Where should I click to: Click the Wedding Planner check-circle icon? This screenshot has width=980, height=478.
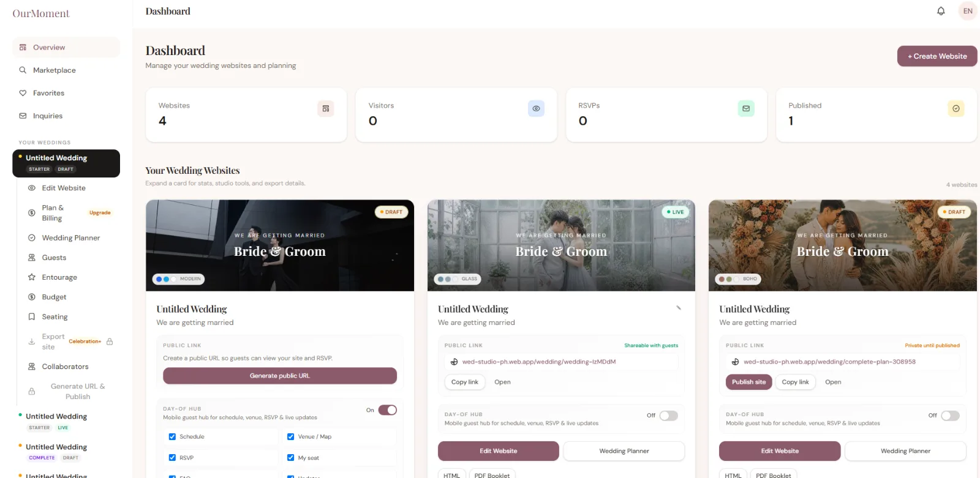[x=32, y=237]
